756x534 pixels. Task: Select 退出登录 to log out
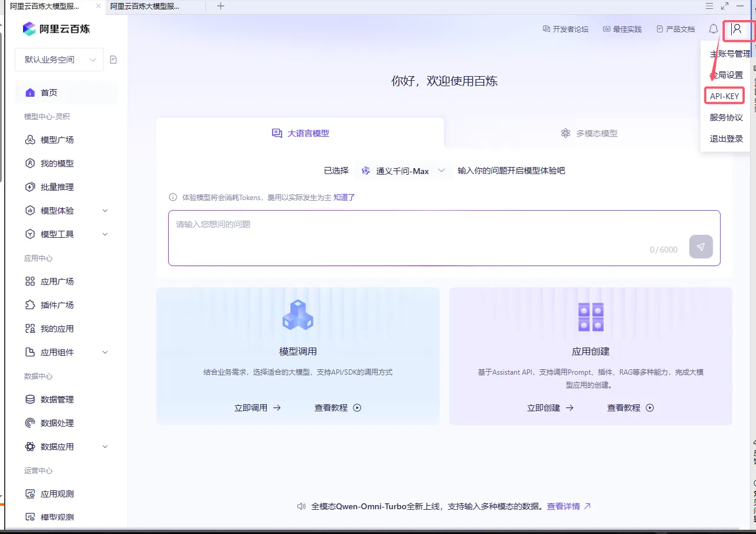tap(726, 139)
